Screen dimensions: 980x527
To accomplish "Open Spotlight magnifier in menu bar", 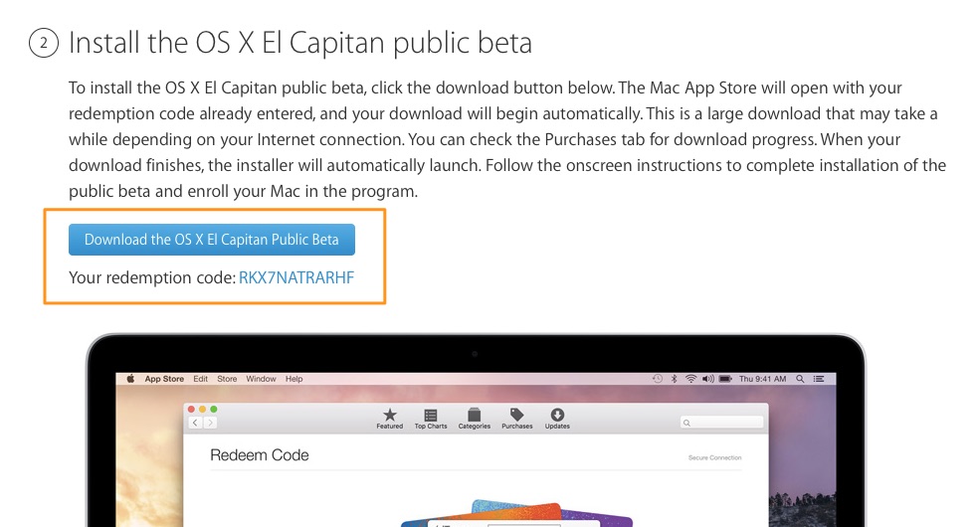I will click(x=800, y=379).
